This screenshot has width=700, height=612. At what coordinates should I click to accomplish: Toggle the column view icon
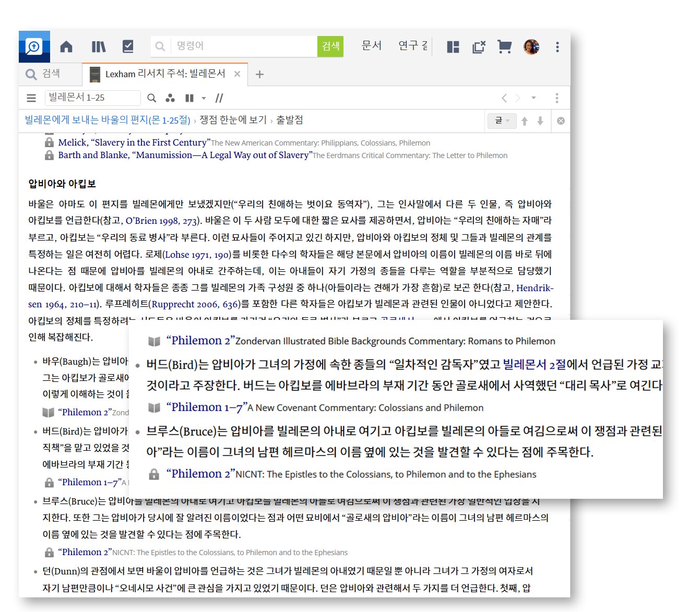tap(189, 98)
